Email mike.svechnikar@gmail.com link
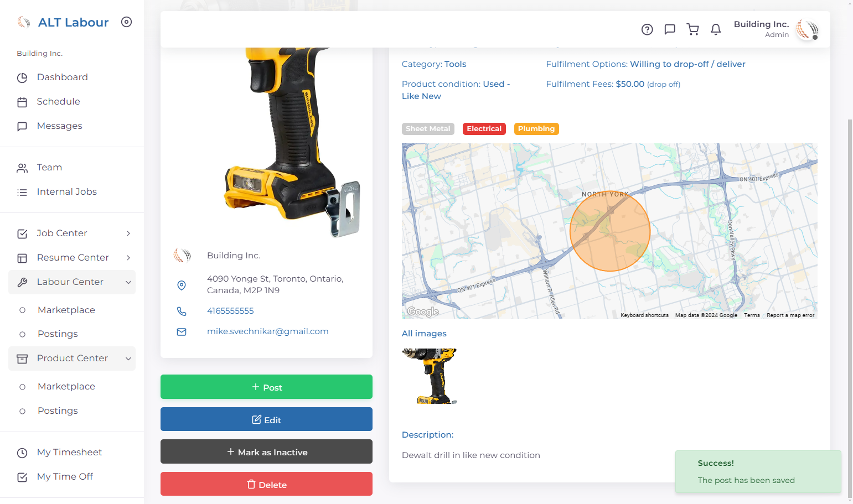The height and width of the screenshot is (504, 853). pyautogui.click(x=268, y=331)
